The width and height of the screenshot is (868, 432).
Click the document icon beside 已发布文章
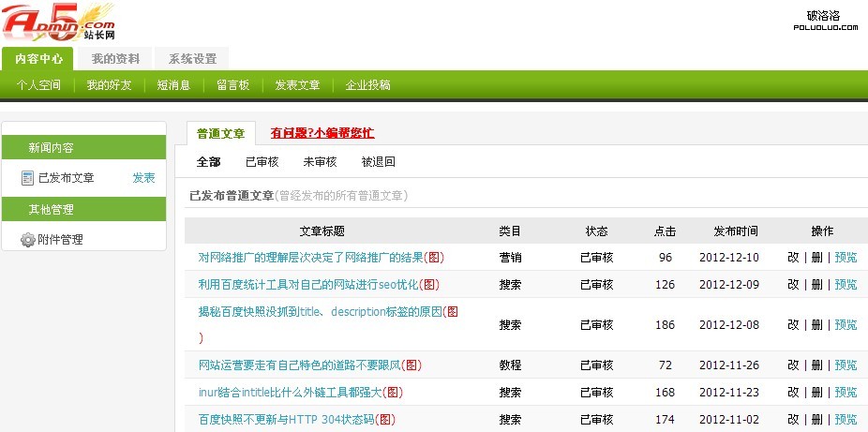coord(27,178)
